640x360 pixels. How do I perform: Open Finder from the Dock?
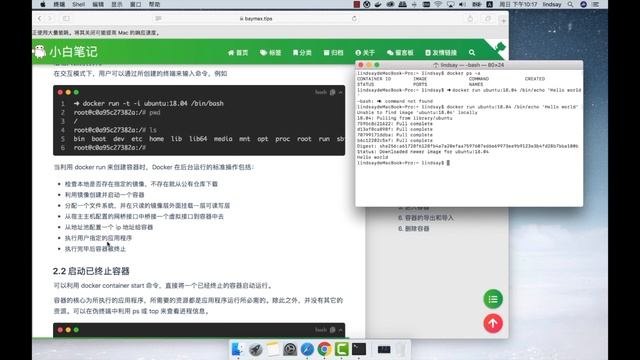click(x=237, y=349)
